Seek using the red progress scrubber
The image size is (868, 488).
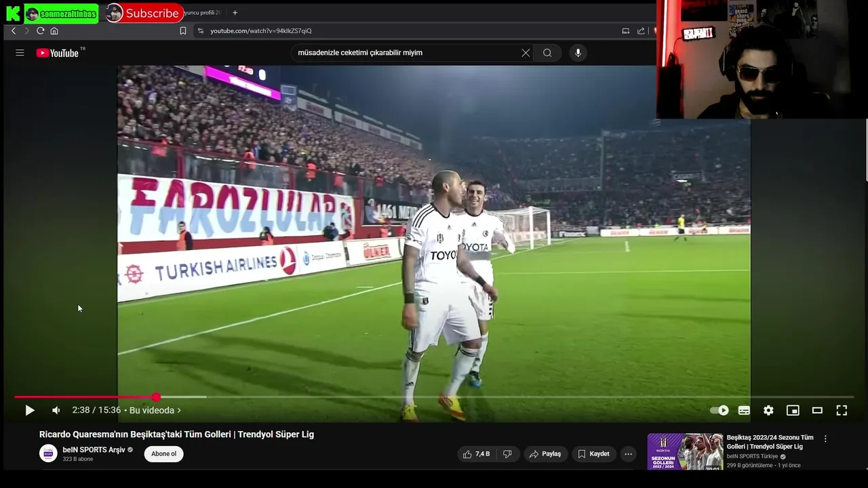point(157,397)
